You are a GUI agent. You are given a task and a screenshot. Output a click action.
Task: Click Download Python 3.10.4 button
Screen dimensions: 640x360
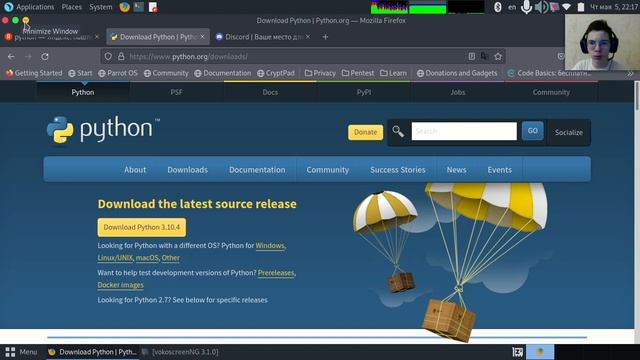click(142, 227)
